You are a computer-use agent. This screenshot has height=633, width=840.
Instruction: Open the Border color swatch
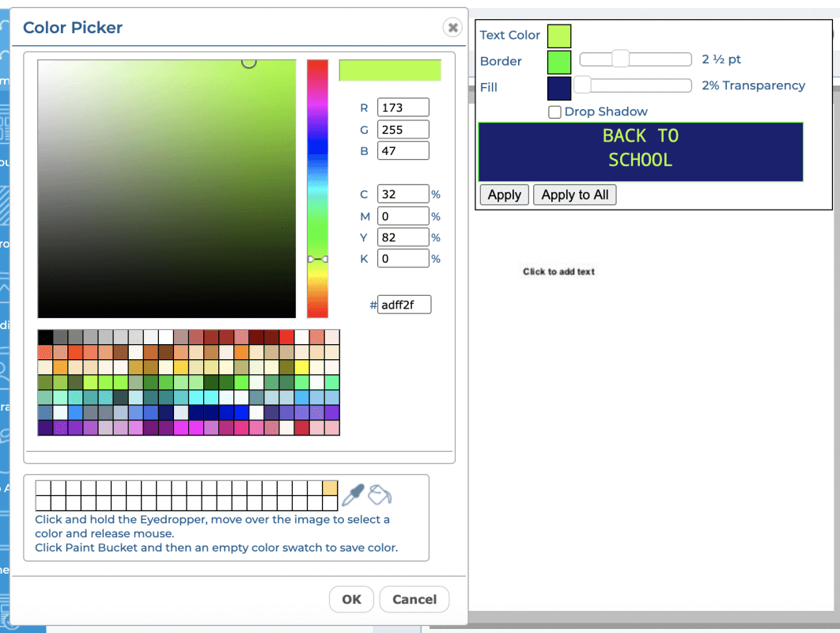pos(559,62)
